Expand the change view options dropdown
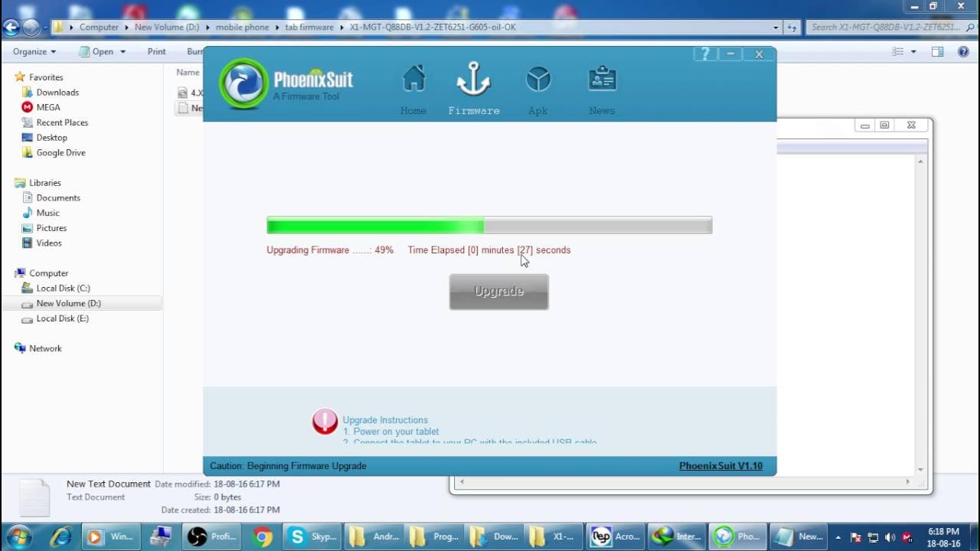This screenshot has width=980, height=551. 913,51
